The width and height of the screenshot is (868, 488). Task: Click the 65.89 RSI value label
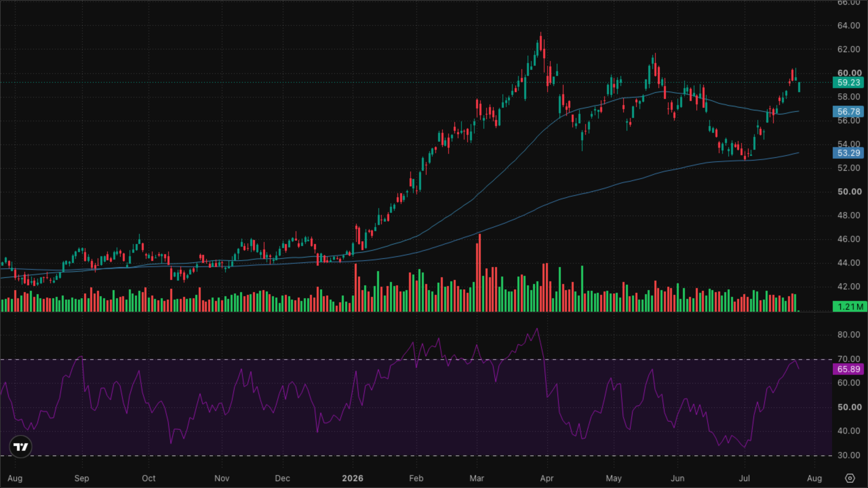(x=848, y=369)
